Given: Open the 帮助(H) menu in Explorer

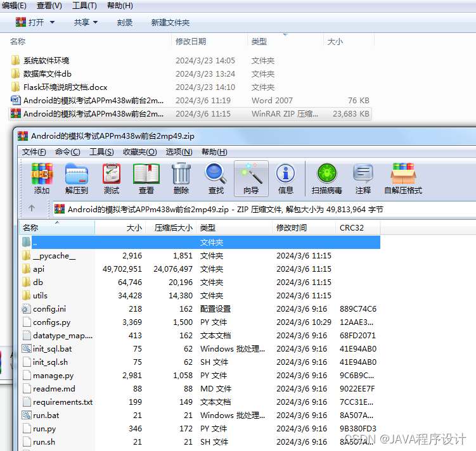Looking at the screenshot, I should [x=120, y=6].
